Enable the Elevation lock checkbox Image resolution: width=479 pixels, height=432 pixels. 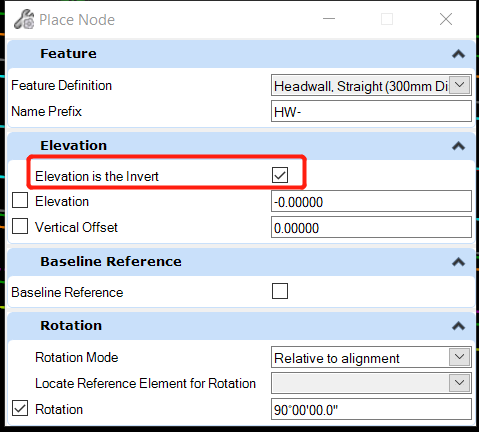(x=20, y=201)
